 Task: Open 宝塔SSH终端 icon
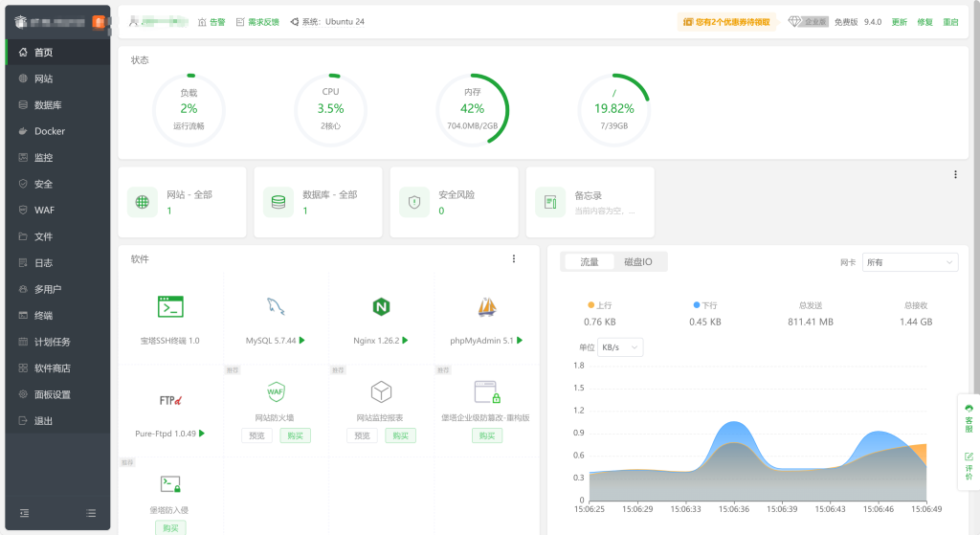(170, 307)
